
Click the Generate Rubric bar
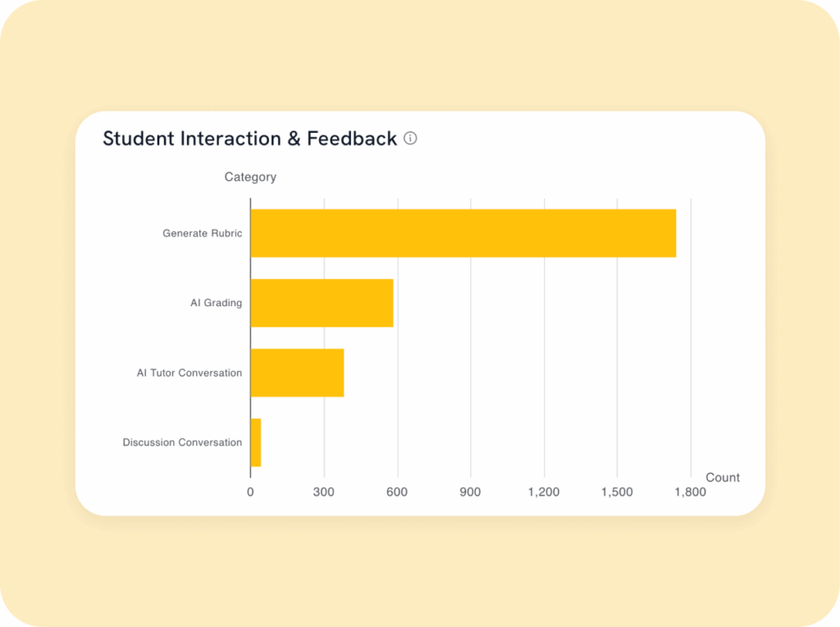[463, 233]
